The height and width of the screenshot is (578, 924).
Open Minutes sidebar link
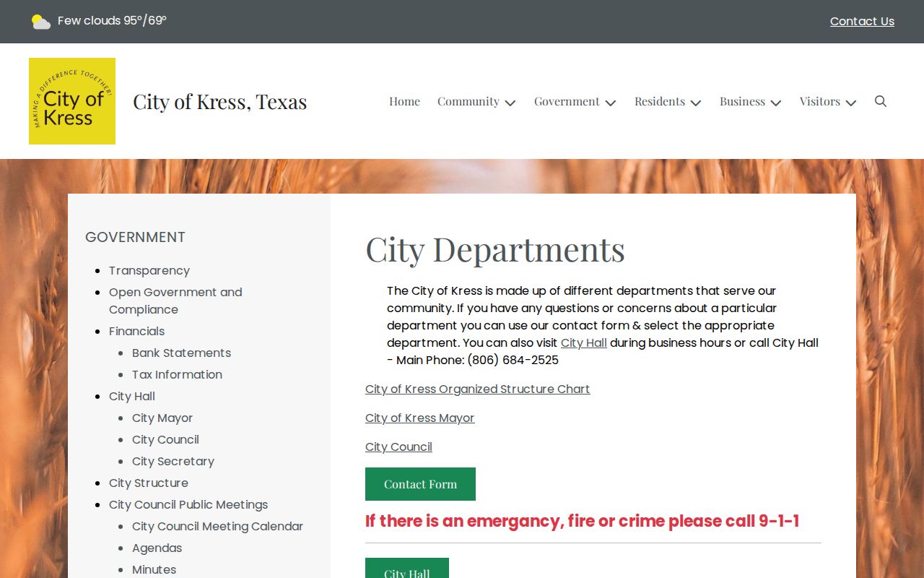(x=154, y=569)
